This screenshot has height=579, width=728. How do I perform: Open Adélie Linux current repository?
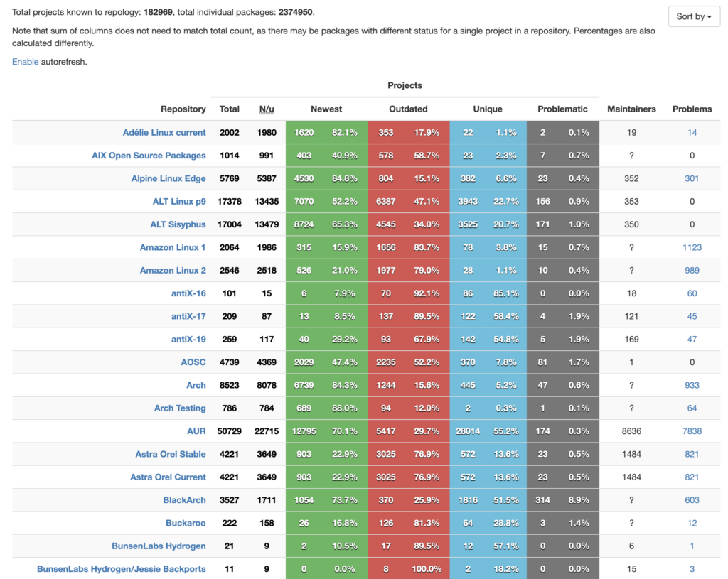coord(164,132)
